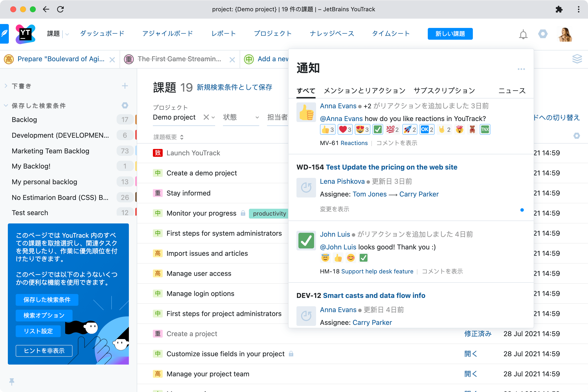Toggle the rocket reaction

(410, 130)
